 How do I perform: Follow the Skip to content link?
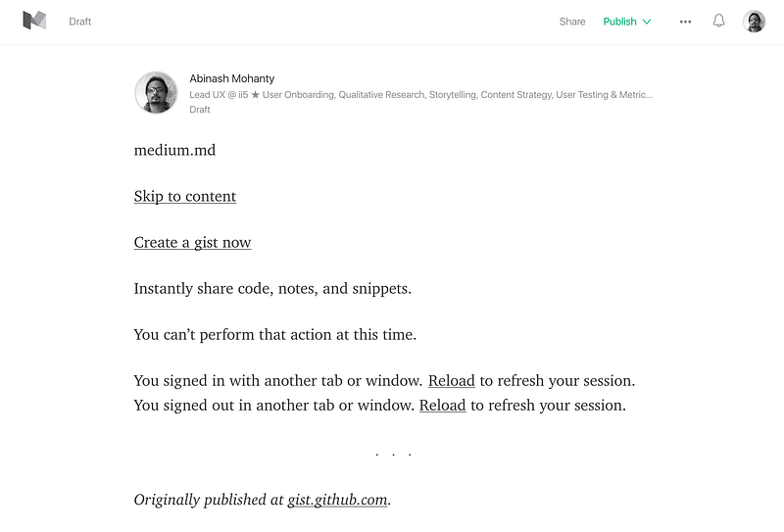[185, 197]
